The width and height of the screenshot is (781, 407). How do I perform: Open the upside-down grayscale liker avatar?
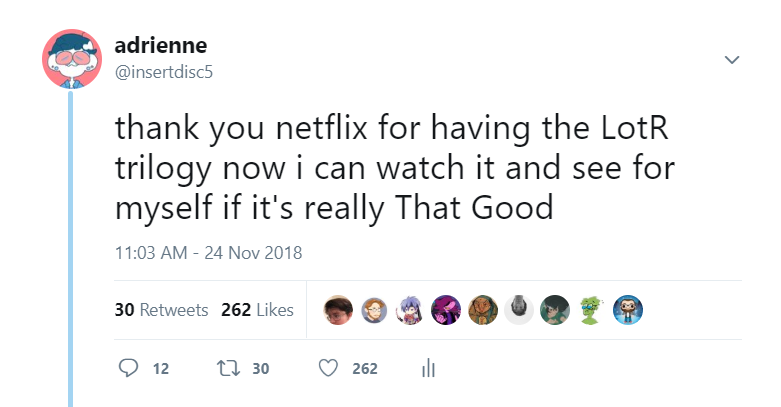click(x=519, y=310)
